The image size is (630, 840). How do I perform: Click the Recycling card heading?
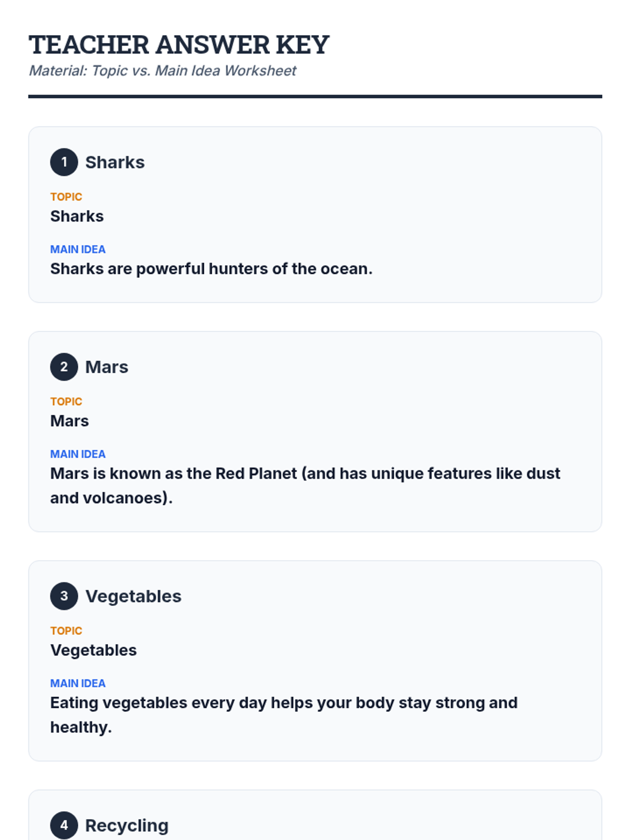click(127, 825)
